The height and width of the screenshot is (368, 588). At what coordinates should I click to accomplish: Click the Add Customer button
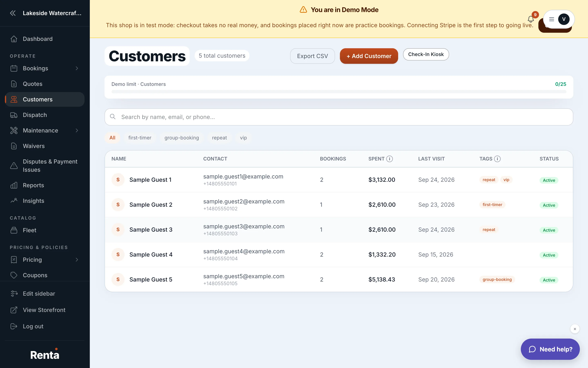tap(369, 56)
